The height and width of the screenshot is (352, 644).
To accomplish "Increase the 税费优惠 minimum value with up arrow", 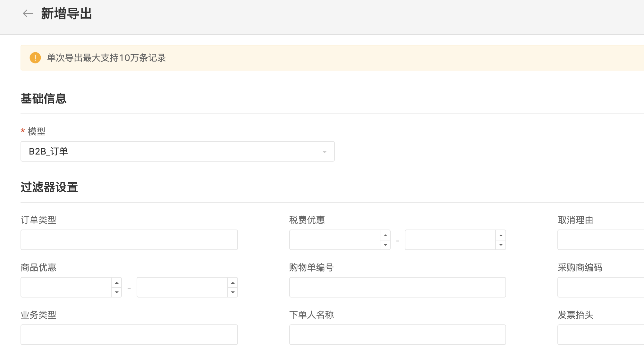I will (385, 235).
